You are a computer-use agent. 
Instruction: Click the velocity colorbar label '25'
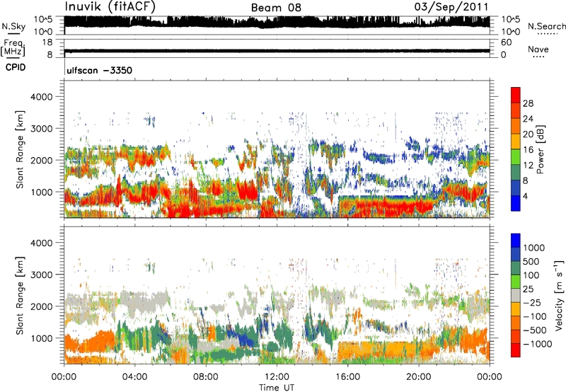(529, 289)
